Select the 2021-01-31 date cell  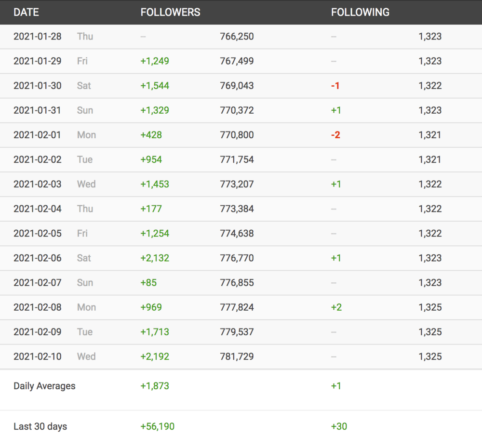pos(38,110)
